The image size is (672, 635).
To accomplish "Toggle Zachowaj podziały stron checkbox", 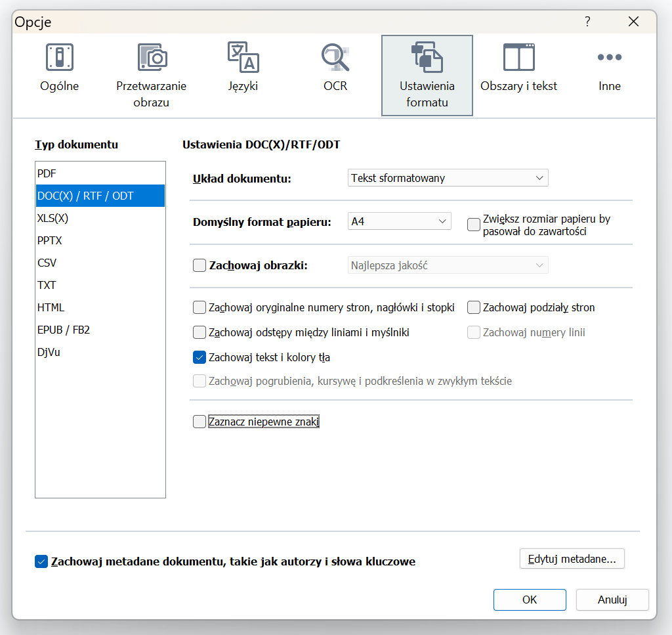I will pyautogui.click(x=474, y=307).
